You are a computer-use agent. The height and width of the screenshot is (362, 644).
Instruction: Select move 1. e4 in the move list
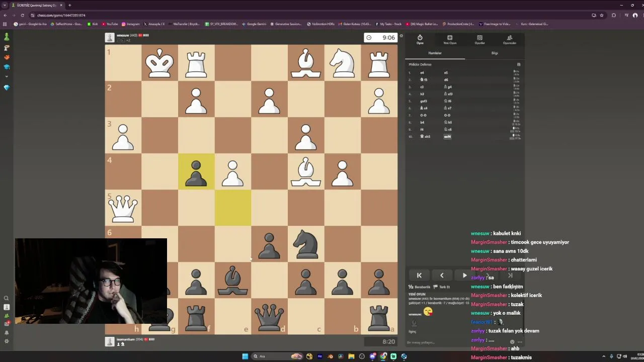pos(422,72)
